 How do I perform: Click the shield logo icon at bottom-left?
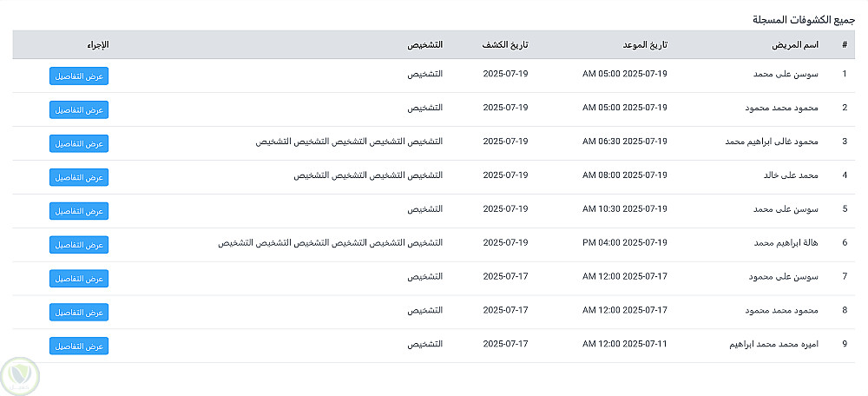pyautogui.click(x=20, y=376)
